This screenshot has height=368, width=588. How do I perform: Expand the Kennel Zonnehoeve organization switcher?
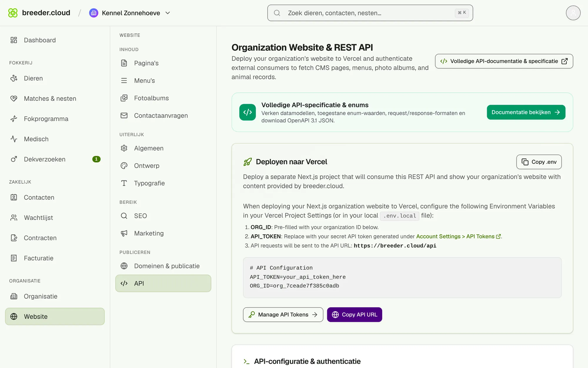130,13
